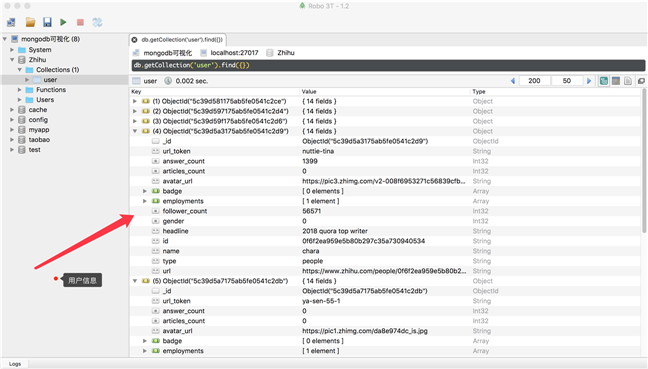Expand the taobao database

point(12,140)
